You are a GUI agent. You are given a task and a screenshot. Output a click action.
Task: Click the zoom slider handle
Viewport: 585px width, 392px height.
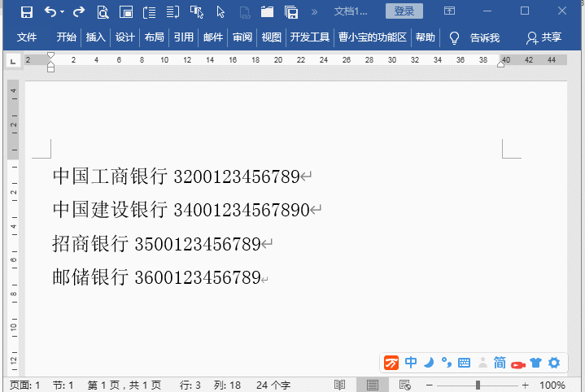[x=478, y=385]
